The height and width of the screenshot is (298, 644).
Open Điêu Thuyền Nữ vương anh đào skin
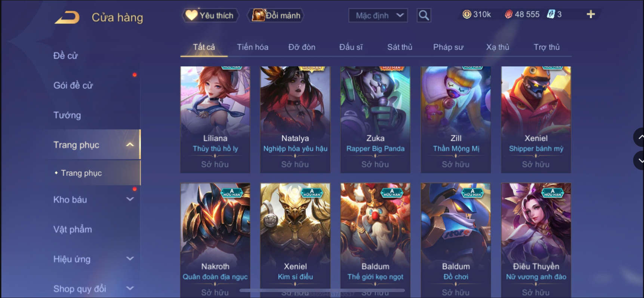click(x=536, y=240)
